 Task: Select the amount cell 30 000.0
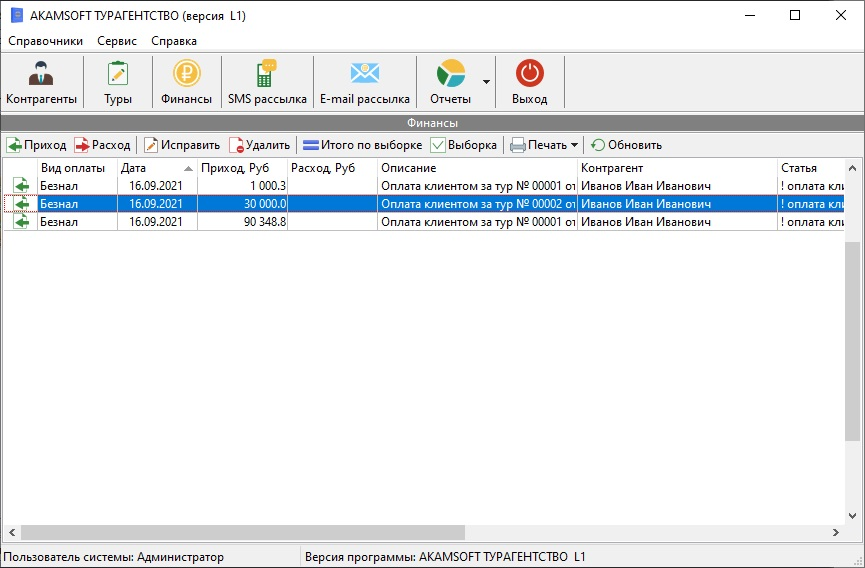pos(242,204)
